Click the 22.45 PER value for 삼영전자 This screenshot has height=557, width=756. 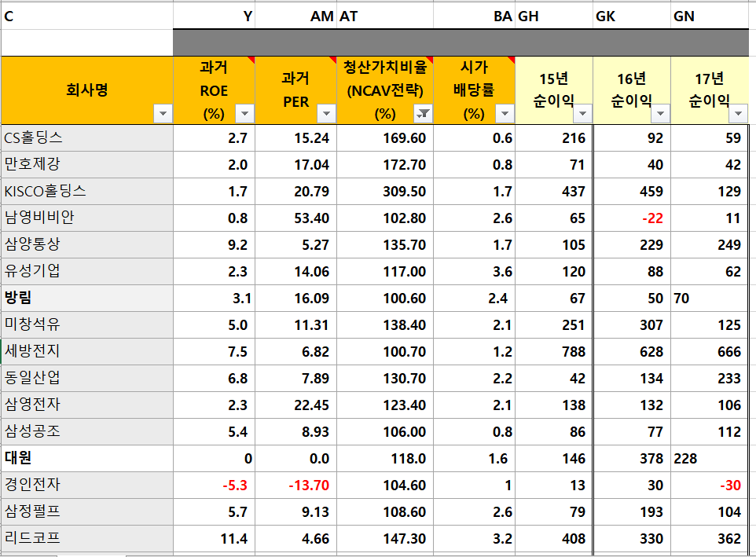(x=311, y=405)
